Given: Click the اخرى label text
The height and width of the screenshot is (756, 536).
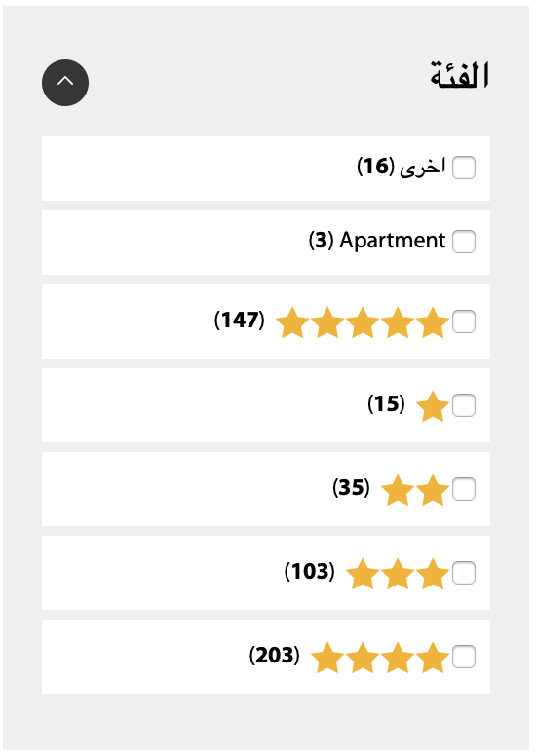Looking at the screenshot, I should pyautogui.click(x=423, y=167).
